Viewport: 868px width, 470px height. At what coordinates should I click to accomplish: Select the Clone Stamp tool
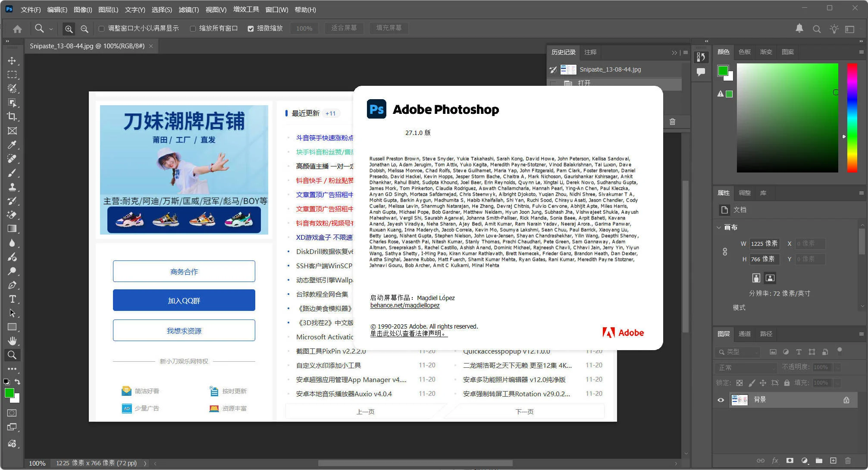(13, 187)
